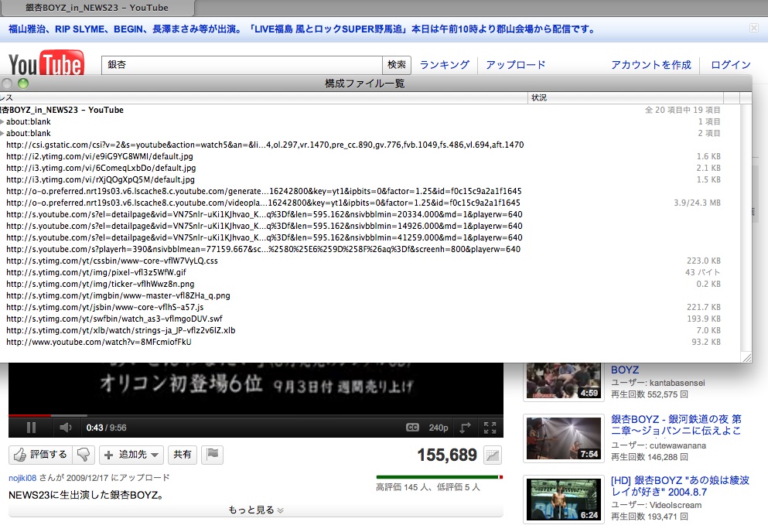Screen dimensions: 768x532
Task: Select the 銀杏BOYZ_in_NEWS23 browser tab
Action: point(97,8)
